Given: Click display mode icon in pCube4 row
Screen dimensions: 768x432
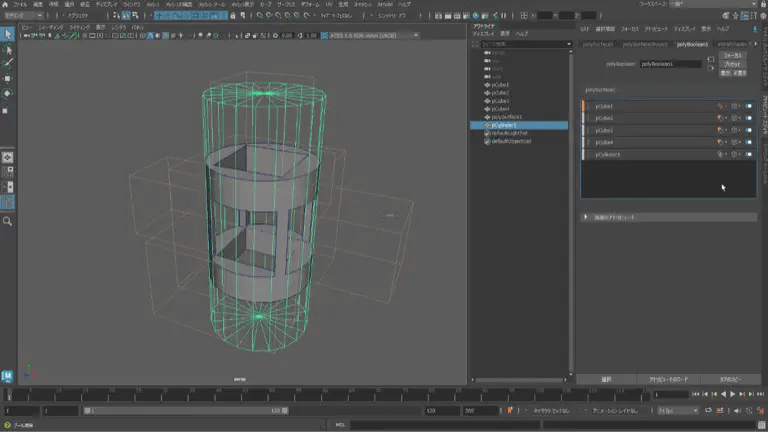Looking at the screenshot, I should coord(734,143).
